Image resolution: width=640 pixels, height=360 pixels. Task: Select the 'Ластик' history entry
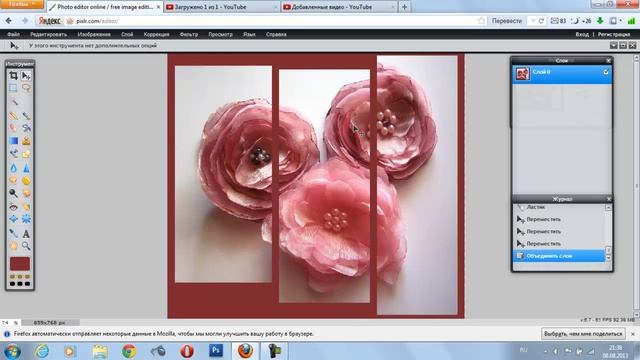[x=558, y=207]
